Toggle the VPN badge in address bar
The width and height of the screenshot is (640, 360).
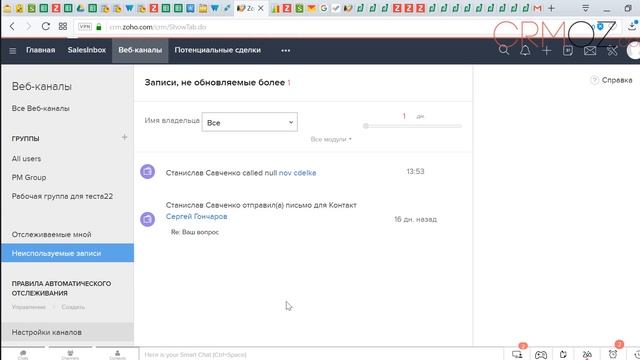click(85, 27)
